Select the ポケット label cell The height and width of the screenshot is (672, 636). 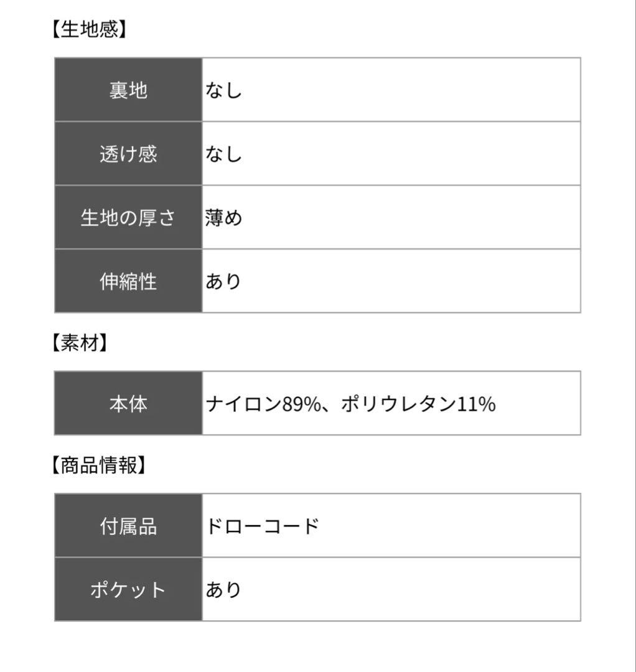point(128,590)
